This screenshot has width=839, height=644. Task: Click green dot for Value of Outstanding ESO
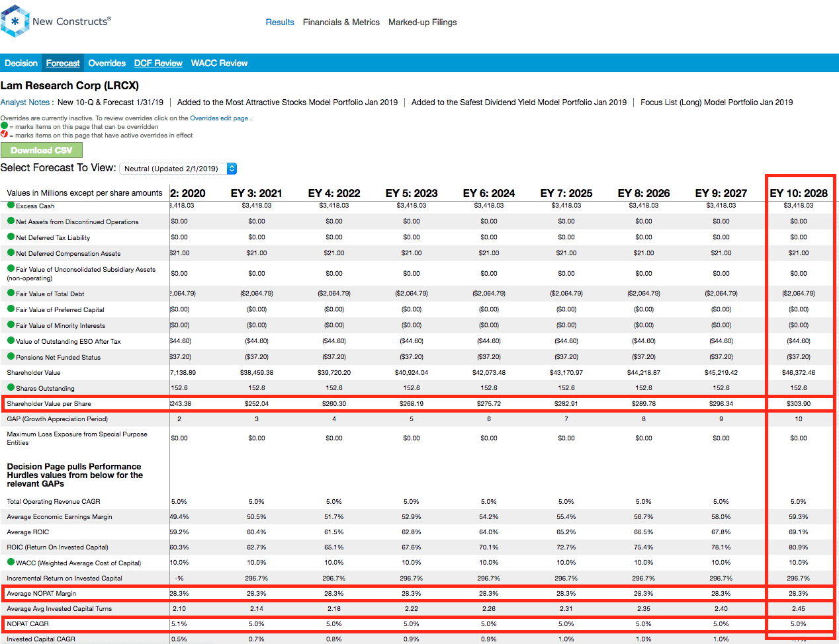tap(11, 341)
